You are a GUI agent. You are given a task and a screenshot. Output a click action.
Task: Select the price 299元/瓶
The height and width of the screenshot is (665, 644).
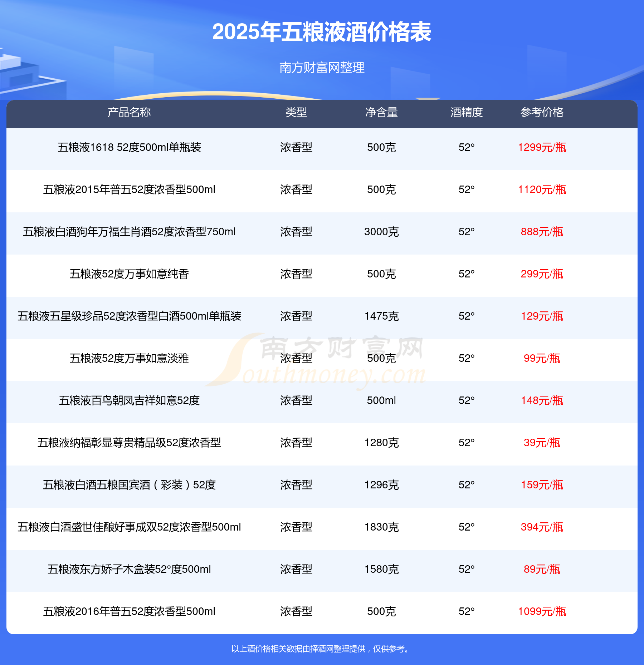[x=542, y=274]
